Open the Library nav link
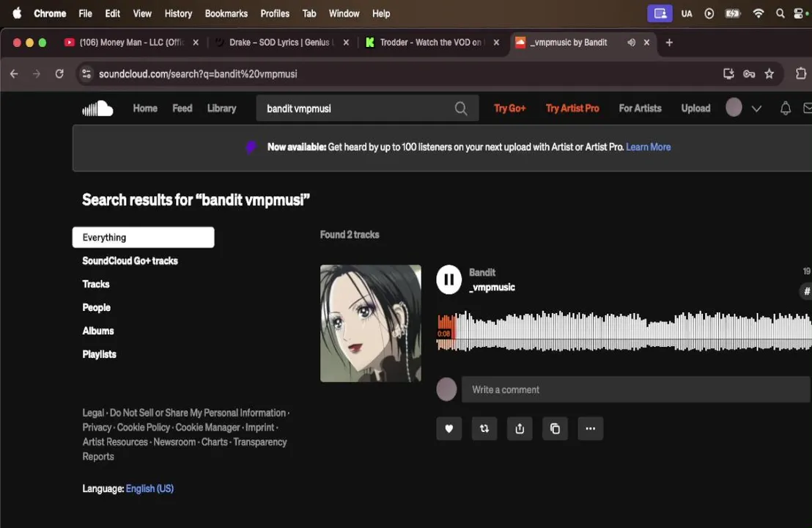The image size is (812, 528). (x=221, y=109)
